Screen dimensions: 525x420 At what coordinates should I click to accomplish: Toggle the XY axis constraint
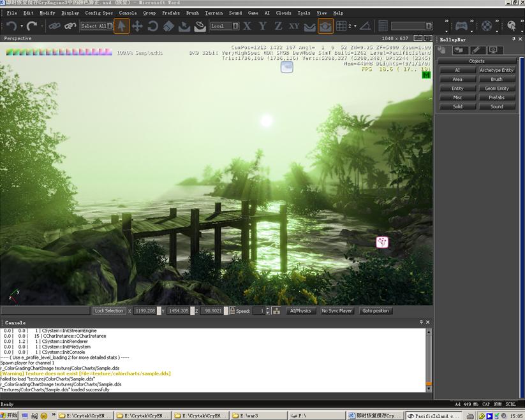click(x=293, y=26)
